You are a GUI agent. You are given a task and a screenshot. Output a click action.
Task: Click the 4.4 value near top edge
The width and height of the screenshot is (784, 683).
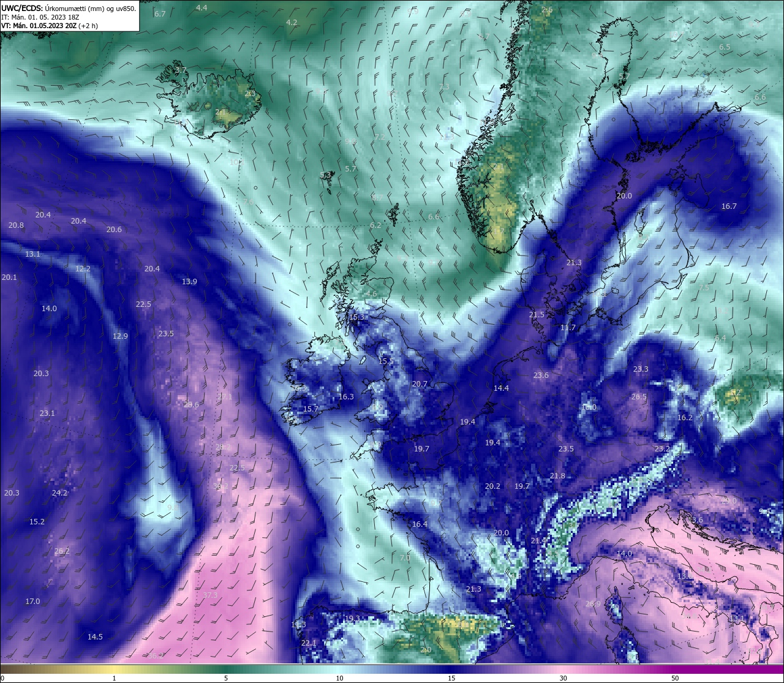pyautogui.click(x=202, y=8)
